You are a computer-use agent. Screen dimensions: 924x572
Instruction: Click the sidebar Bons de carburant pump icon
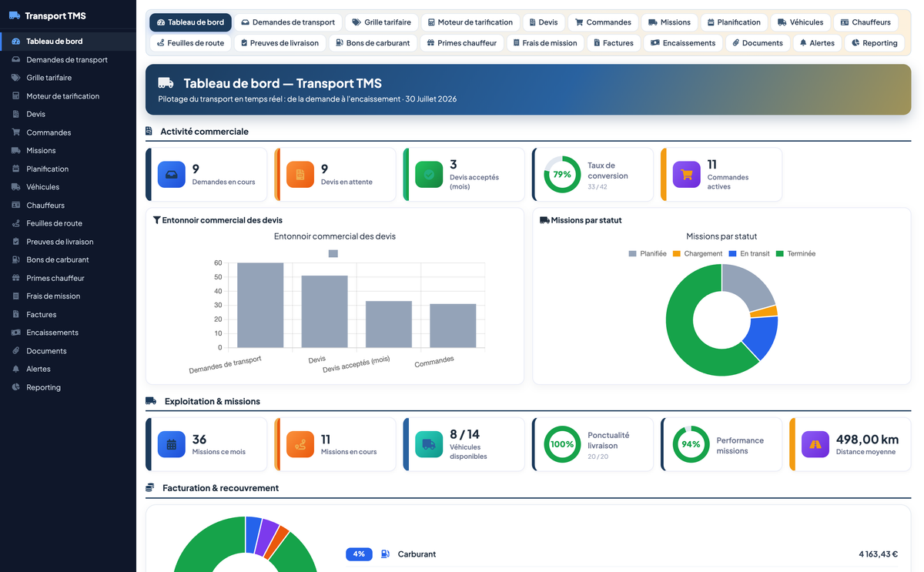(x=16, y=260)
